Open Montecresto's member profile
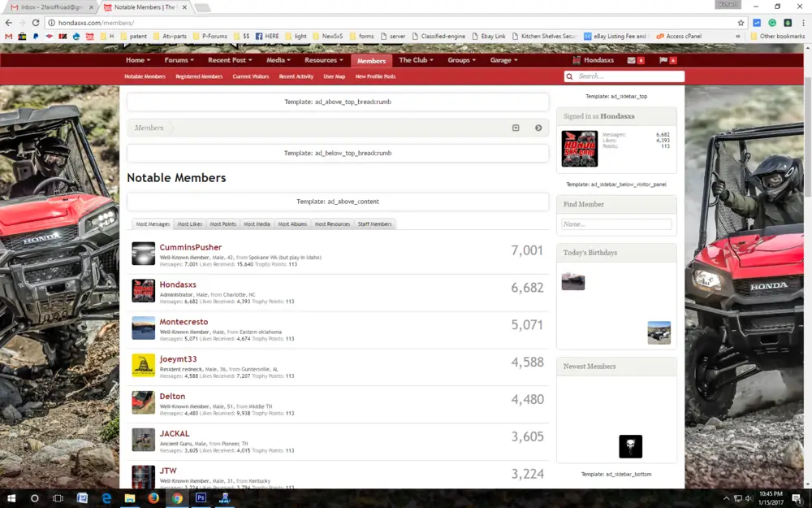The width and height of the screenshot is (812, 508). [184, 322]
